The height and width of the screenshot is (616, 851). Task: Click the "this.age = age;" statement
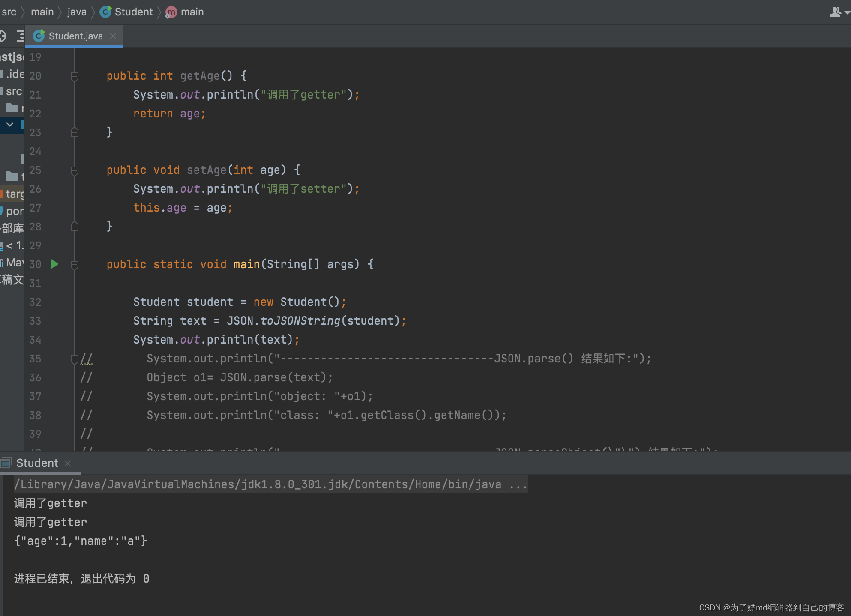[183, 208]
